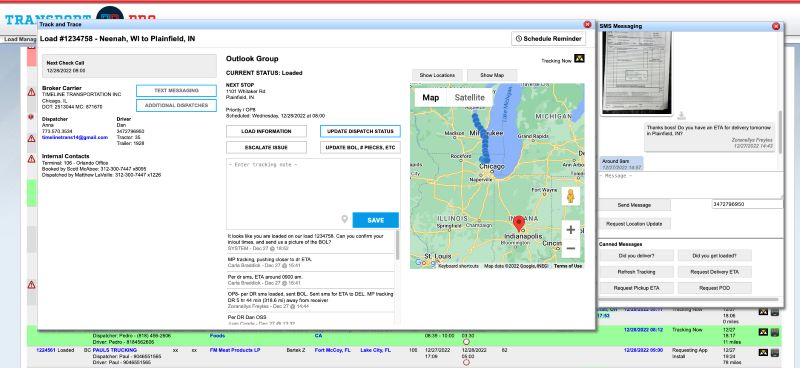This screenshot has width=800, height=368.
Task: Click the warning triangle beside Broker Carrier
Action: pyautogui.click(x=32, y=92)
